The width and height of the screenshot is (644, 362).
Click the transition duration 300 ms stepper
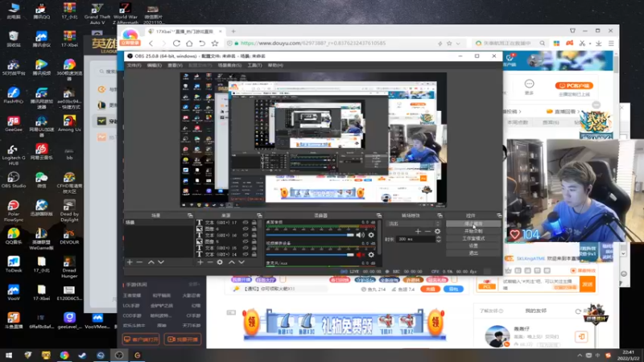coord(438,239)
